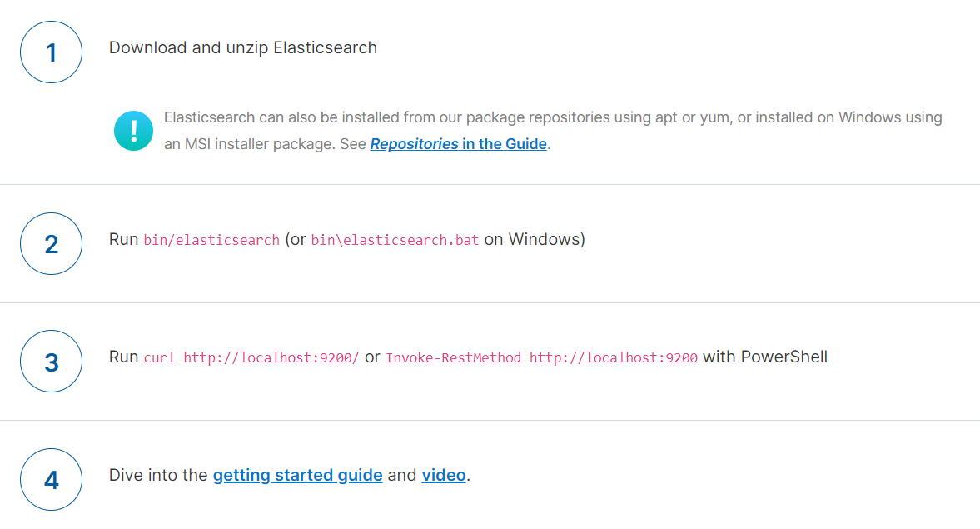Click the words "with PowerShell"
The width and height of the screenshot is (980, 529).
[764, 357]
